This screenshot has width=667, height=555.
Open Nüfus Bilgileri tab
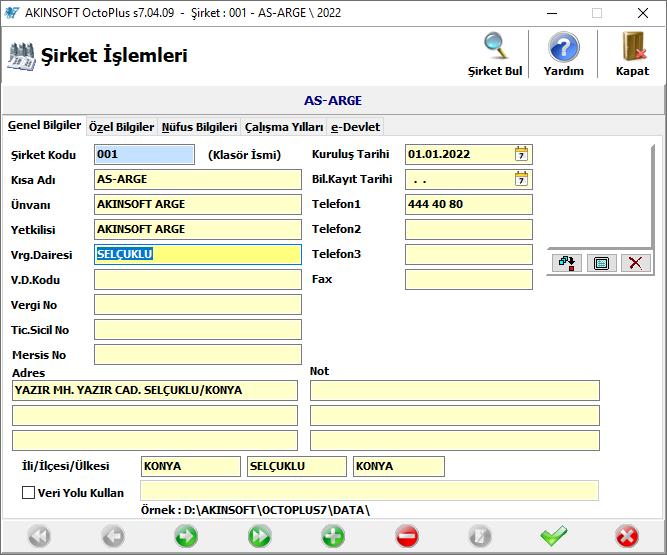pos(199,127)
